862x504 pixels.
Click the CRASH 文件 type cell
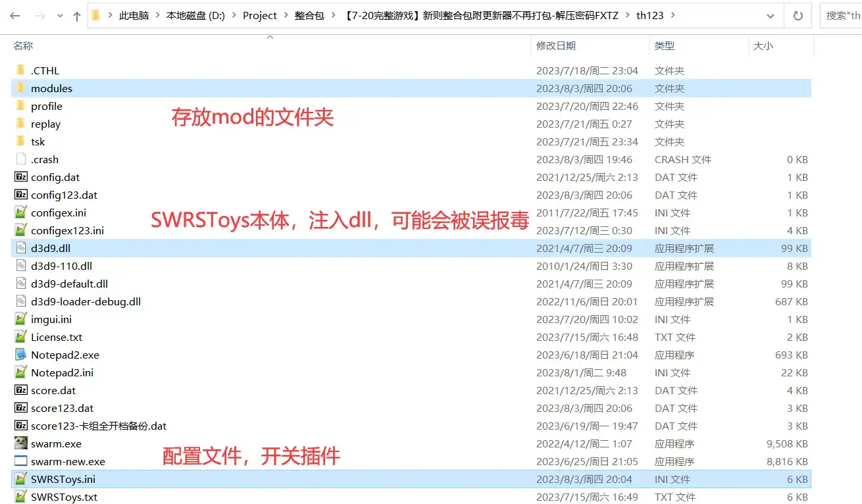pyautogui.click(x=683, y=159)
